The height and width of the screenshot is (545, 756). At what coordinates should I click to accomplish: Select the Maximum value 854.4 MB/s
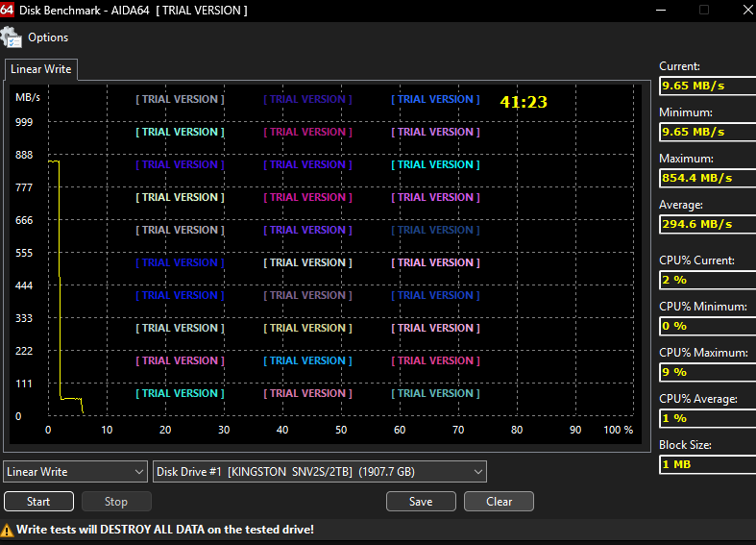(x=706, y=178)
